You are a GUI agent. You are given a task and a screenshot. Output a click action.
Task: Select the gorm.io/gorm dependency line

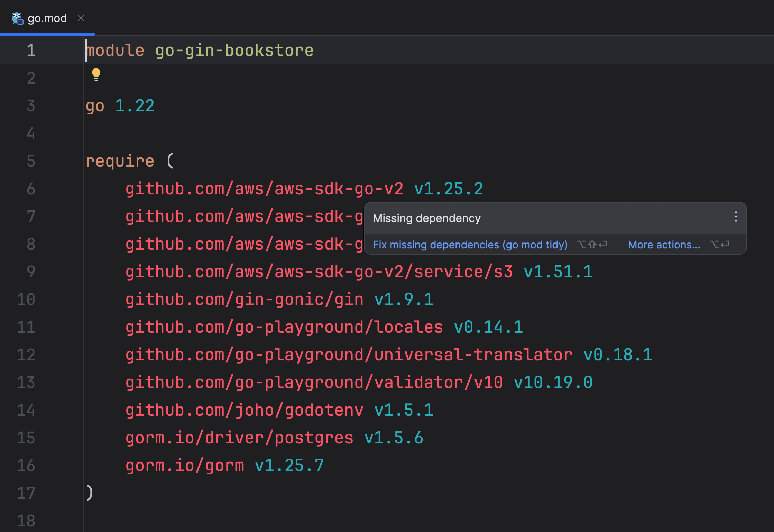point(184,465)
